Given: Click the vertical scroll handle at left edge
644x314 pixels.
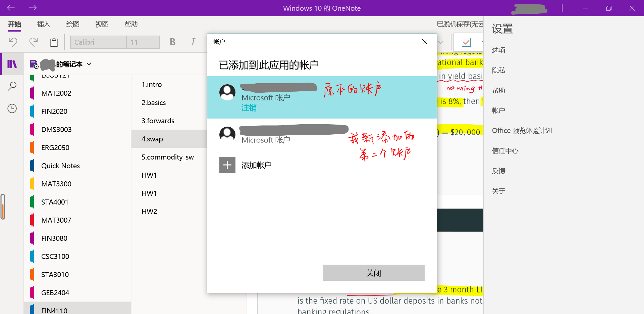Looking at the screenshot, I should tap(3, 207).
